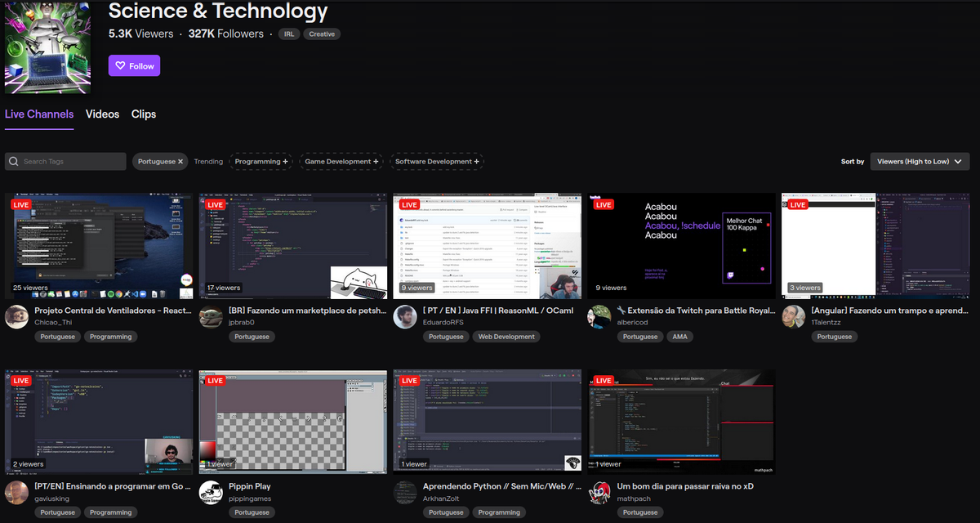Click ArkhanZolt channel avatar
Screen dimensions: 980x523
(406, 493)
